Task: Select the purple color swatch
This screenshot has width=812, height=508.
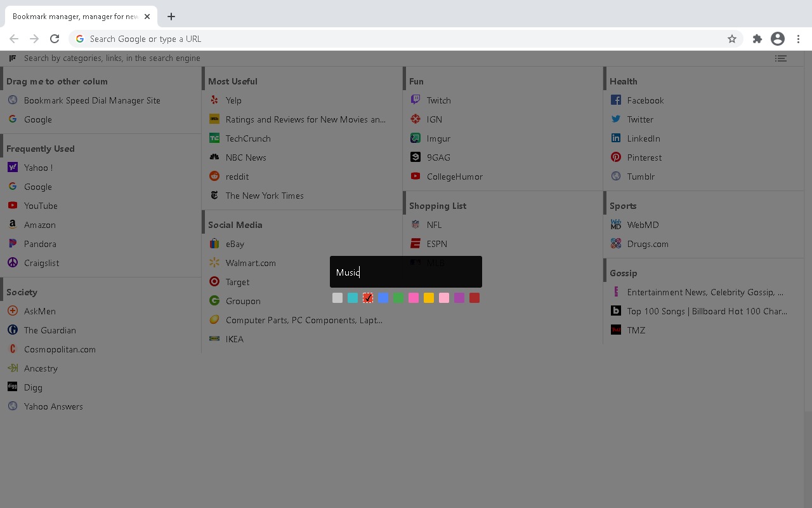Action: pos(459,298)
